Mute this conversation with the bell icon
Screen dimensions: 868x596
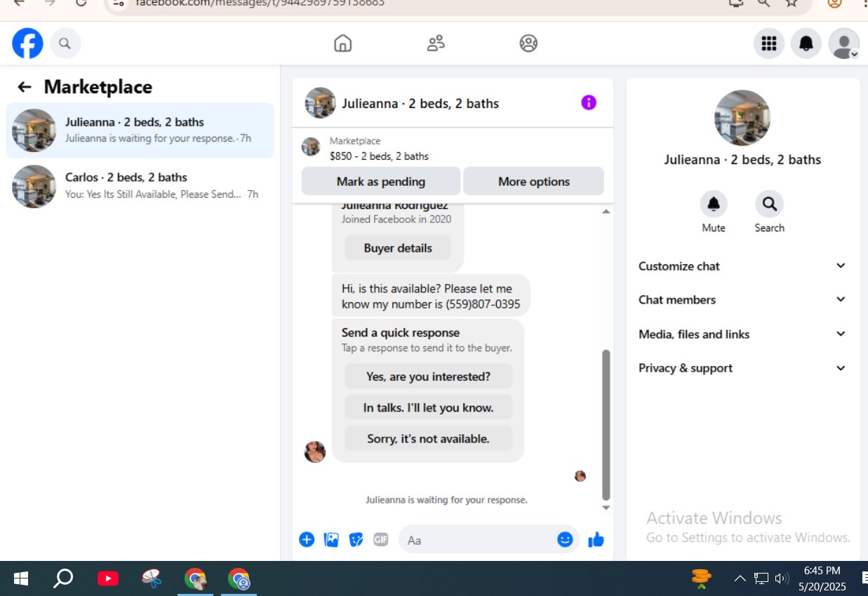tap(714, 204)
